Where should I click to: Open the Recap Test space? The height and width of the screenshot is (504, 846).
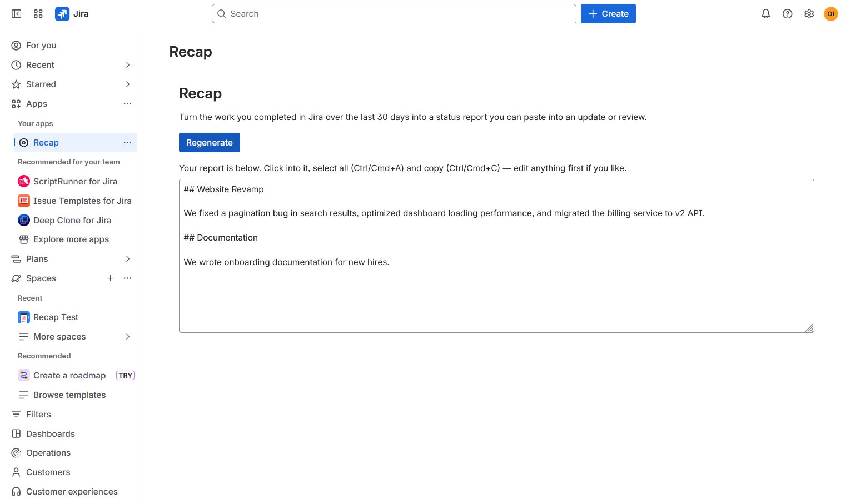(76, 317)
